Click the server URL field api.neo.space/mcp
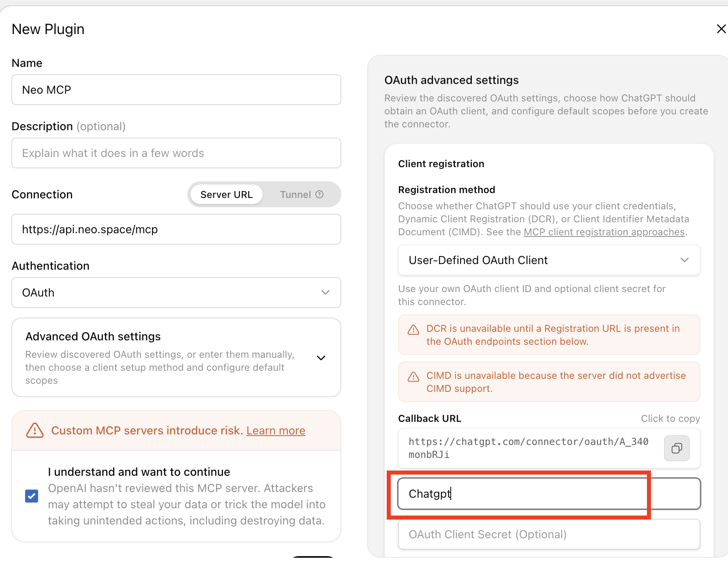 coord(176,229)
